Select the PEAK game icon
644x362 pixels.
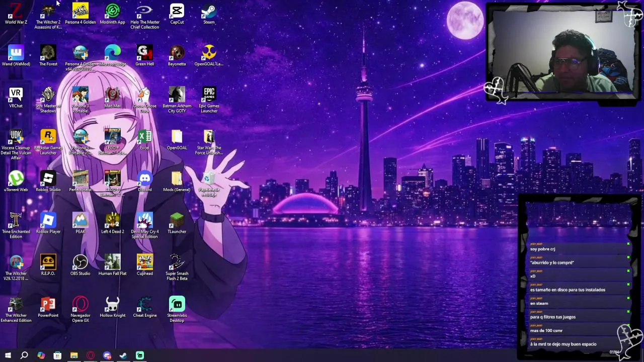point(80,223)
